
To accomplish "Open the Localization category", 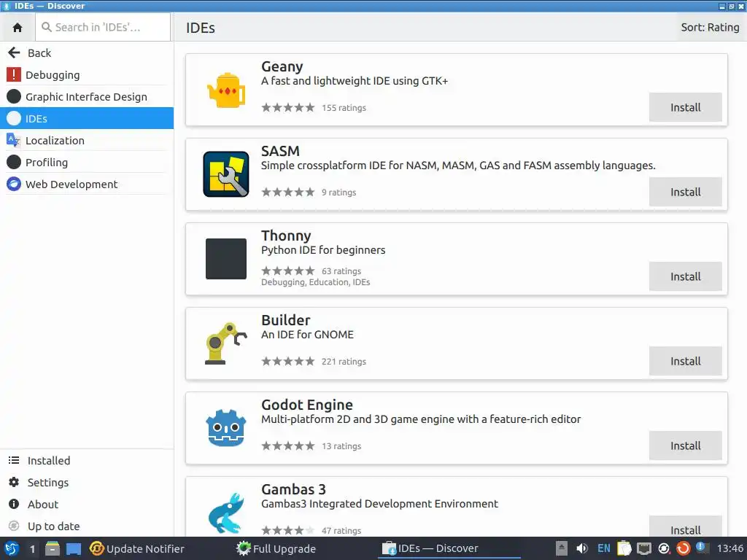I will coord(87,141).
